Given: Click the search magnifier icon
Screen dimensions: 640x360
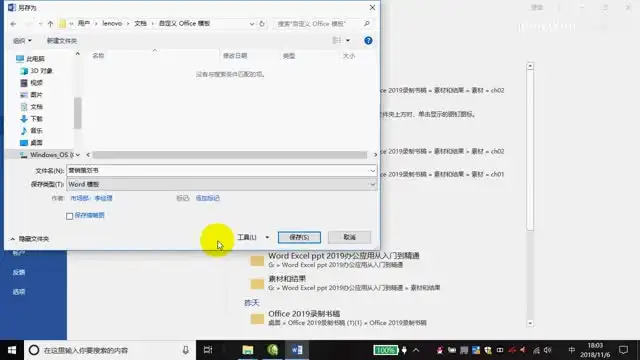Looking at the screenshot, I should pos(367,24).
